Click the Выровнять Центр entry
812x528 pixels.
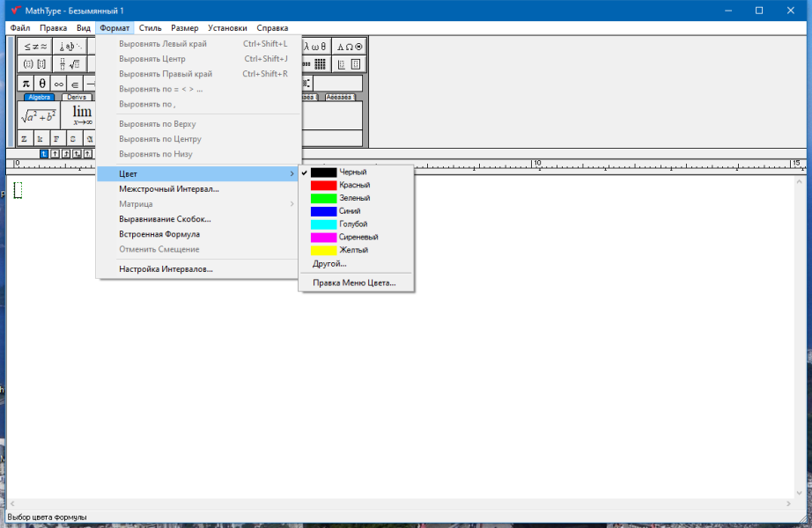tap(198, 59)
